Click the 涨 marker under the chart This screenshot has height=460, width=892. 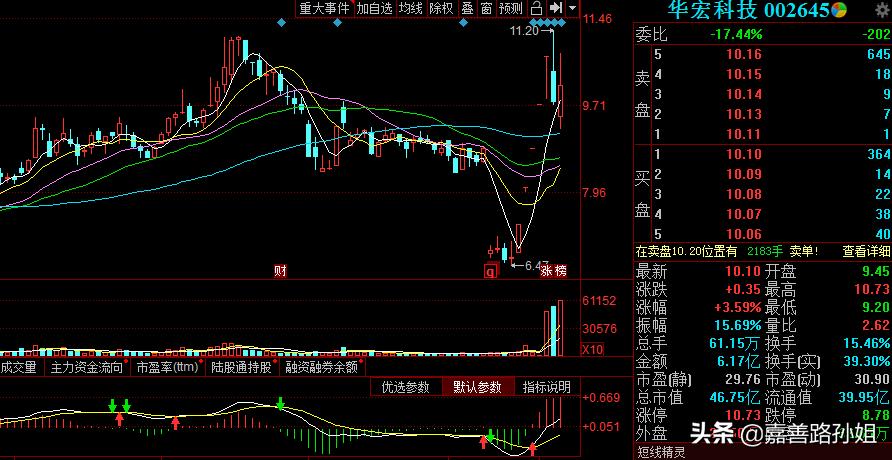[x=547, y=271]
